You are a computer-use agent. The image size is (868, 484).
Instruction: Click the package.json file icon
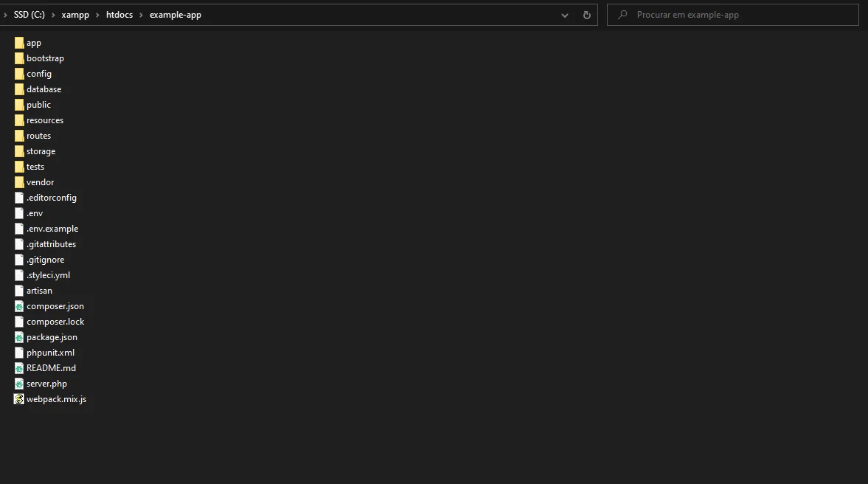click(18, 337)
